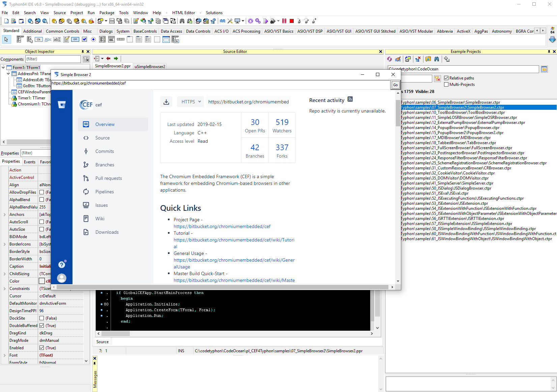Click the Save floppy disk icon
557x392 pixels.
click(x=112, y=21)
